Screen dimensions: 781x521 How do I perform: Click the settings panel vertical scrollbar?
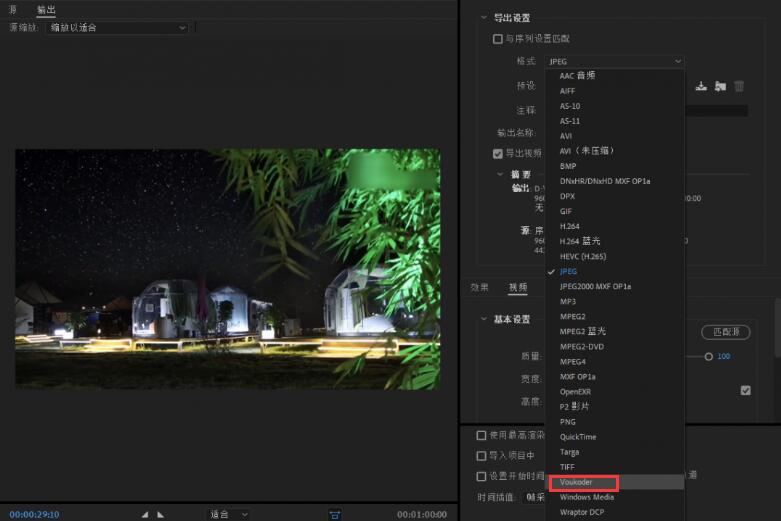[778, 327]
